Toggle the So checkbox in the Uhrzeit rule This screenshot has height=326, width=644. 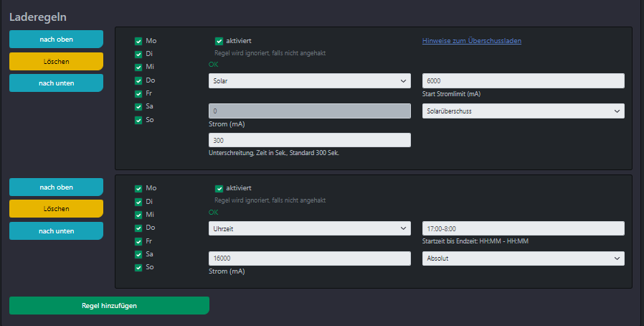pyautogui.click(x=138, y=268)
